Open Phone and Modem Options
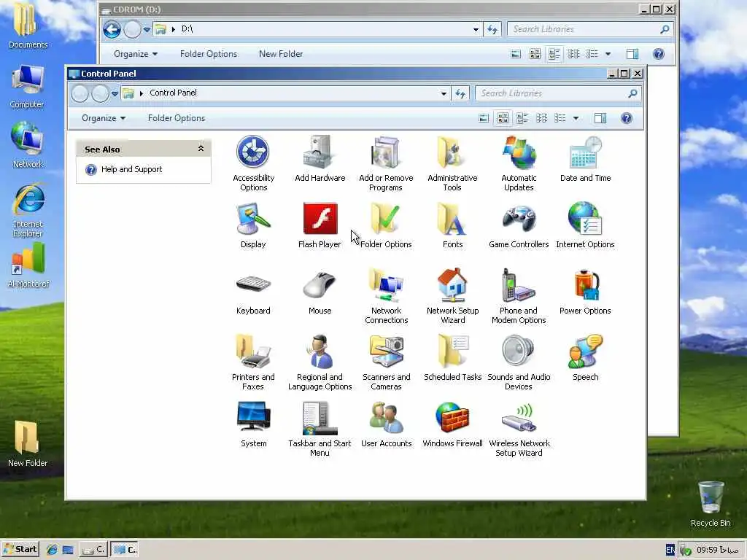The width and height of the screenshot is (747, 560). (519, 296)
